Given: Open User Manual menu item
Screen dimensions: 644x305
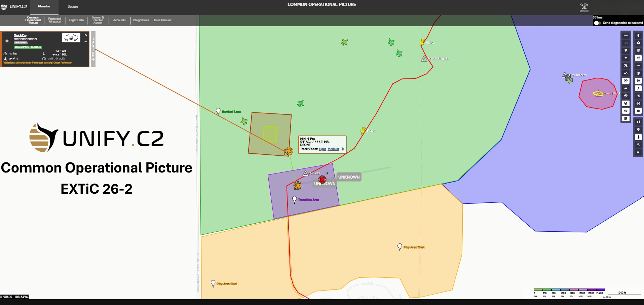Looking at the screenshot, I should (x=162, y=20).
